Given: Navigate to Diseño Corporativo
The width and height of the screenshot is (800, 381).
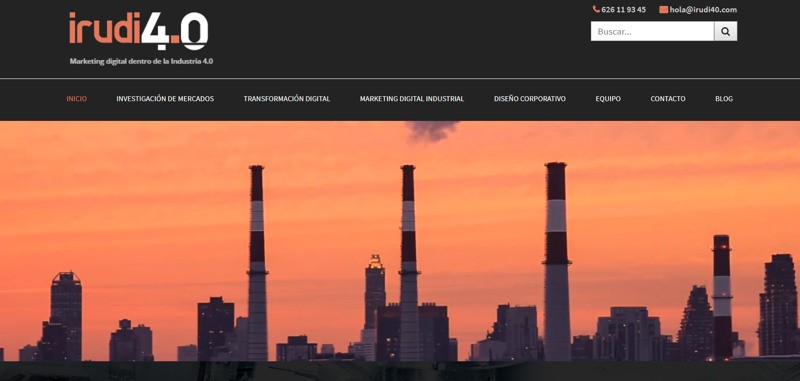Looking at the screenshot, I should [x=530, y=99].
